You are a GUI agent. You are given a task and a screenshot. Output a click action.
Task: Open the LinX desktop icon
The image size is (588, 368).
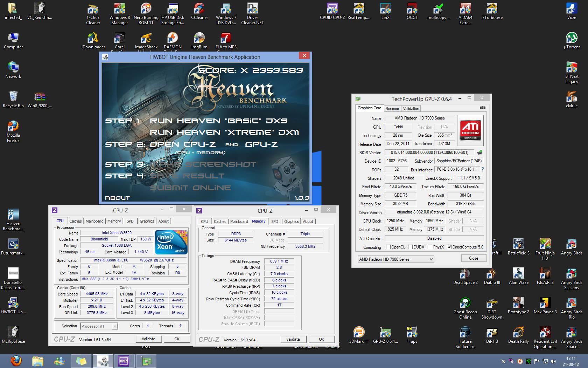pyautogui.click(x=385, y=11)
